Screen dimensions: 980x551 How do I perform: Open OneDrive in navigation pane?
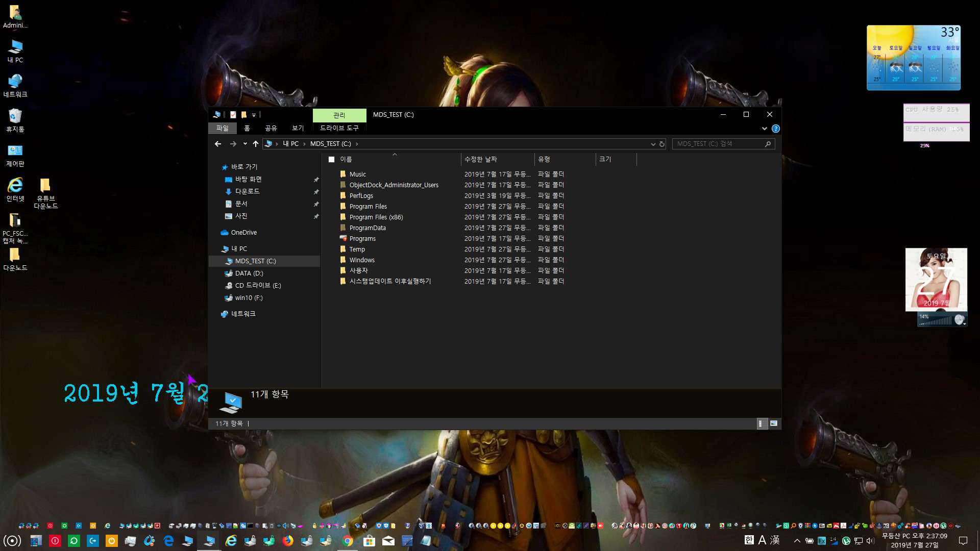click(243, 232)
